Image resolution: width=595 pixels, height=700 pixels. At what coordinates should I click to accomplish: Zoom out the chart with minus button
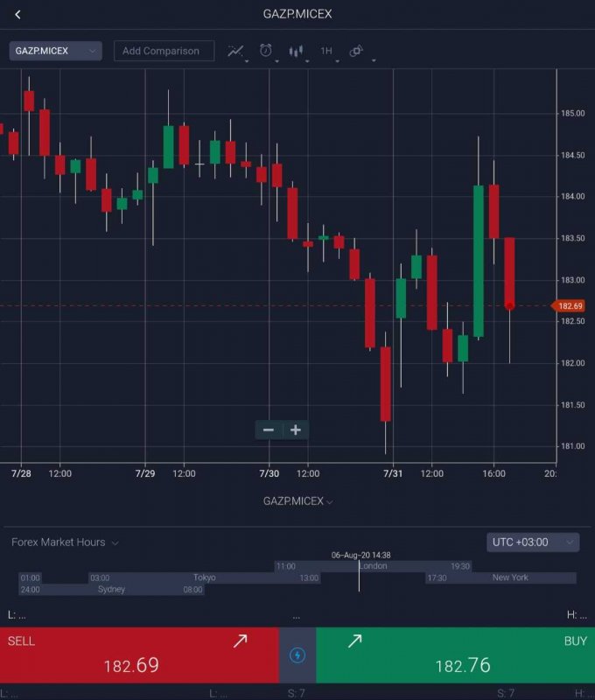tap(269, 430)
